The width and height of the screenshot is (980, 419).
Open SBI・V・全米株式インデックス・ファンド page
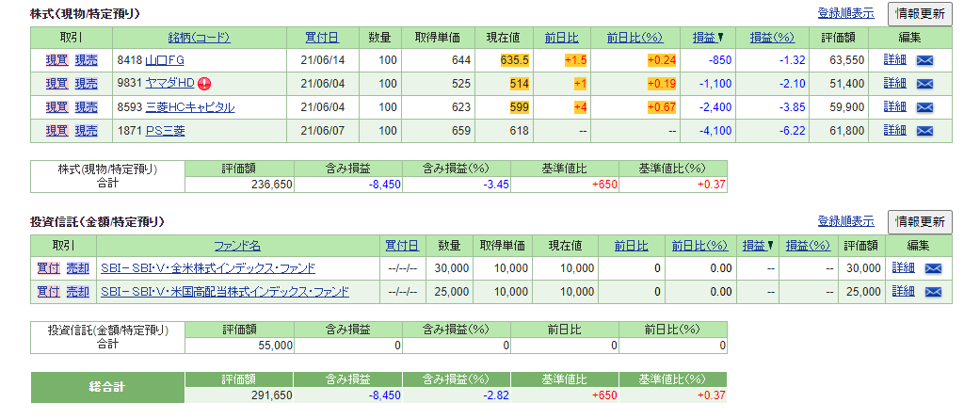[208, 269]
